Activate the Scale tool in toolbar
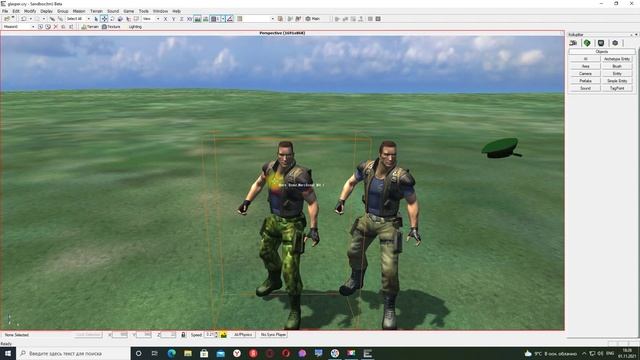The height and width of the screenshot is (360, 640). pyautogui.click(x=120, y=19)
